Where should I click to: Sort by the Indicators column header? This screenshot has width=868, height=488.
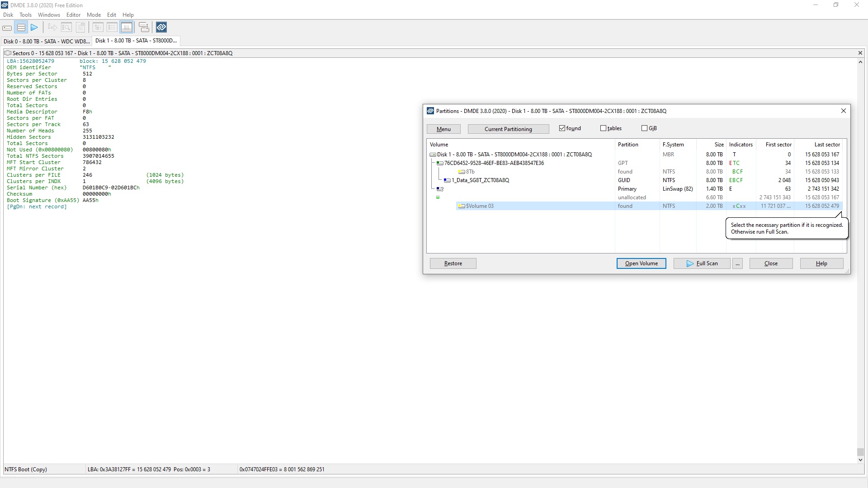[x=741, y=145]
